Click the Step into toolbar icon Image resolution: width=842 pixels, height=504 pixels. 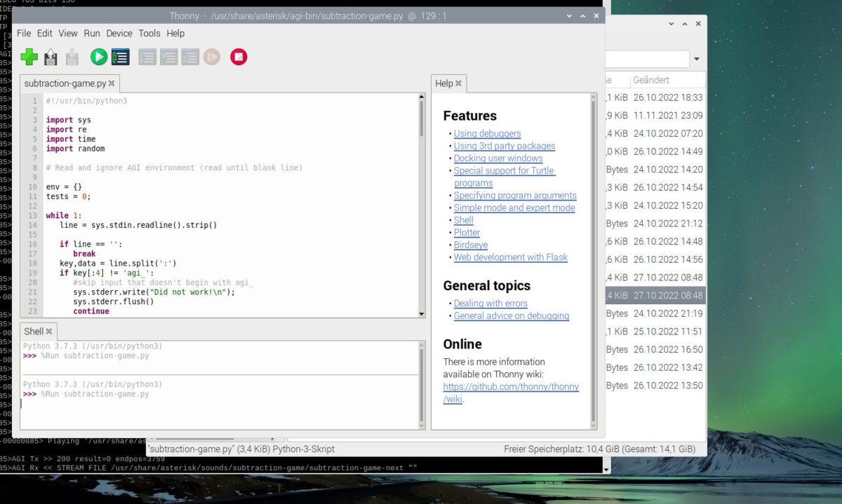click(x=168, y=57)
